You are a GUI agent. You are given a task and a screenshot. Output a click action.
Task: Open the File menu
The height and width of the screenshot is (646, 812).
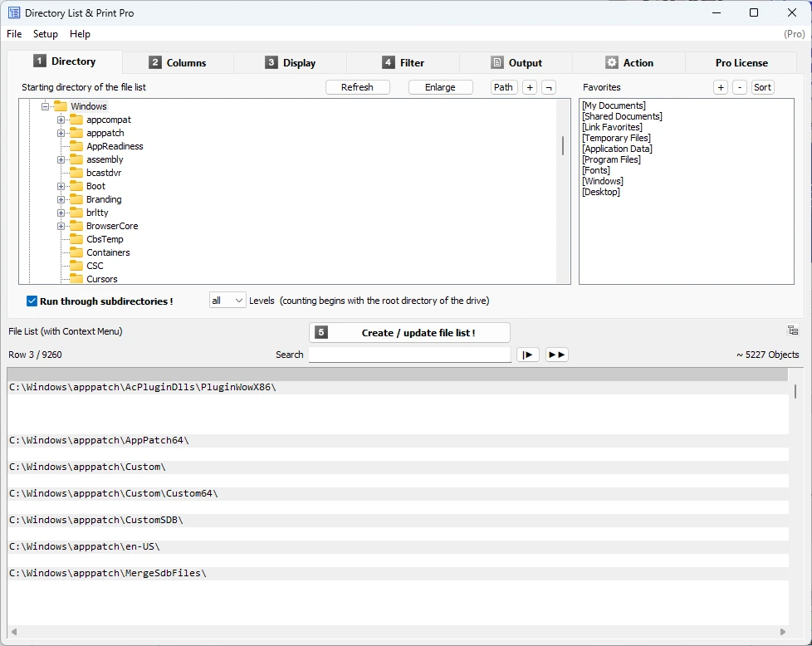[x=14, y=34]
